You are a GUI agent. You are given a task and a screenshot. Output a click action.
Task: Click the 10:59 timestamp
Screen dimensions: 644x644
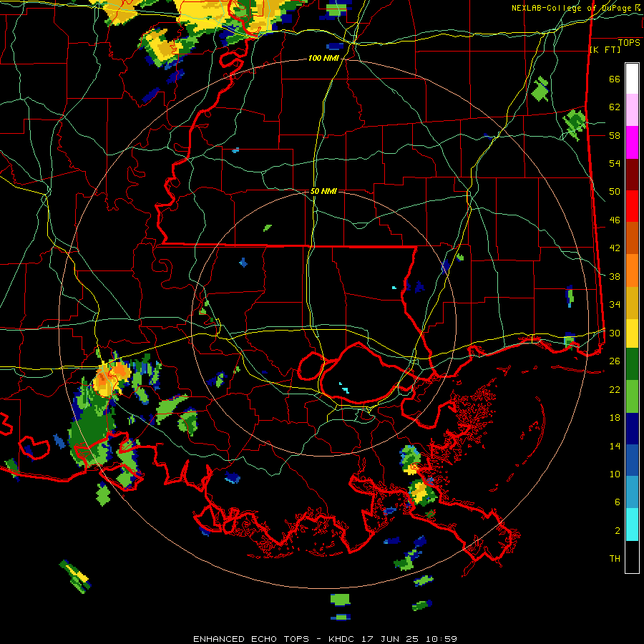pyautogui.click(x=441, y=639)
